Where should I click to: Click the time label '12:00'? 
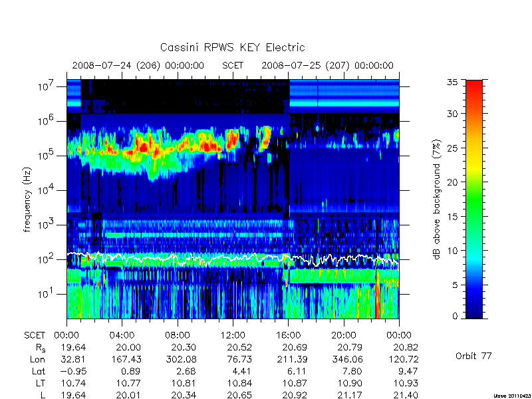click(x=233, y=335)
